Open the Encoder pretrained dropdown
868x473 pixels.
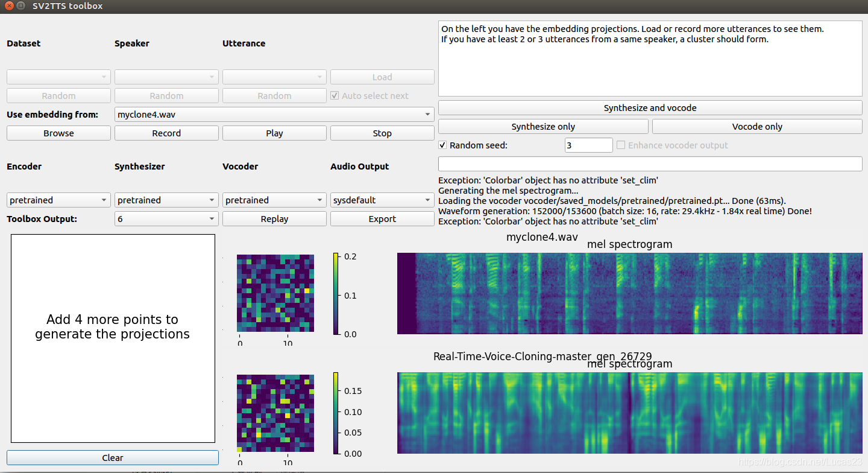click(58, 200)
